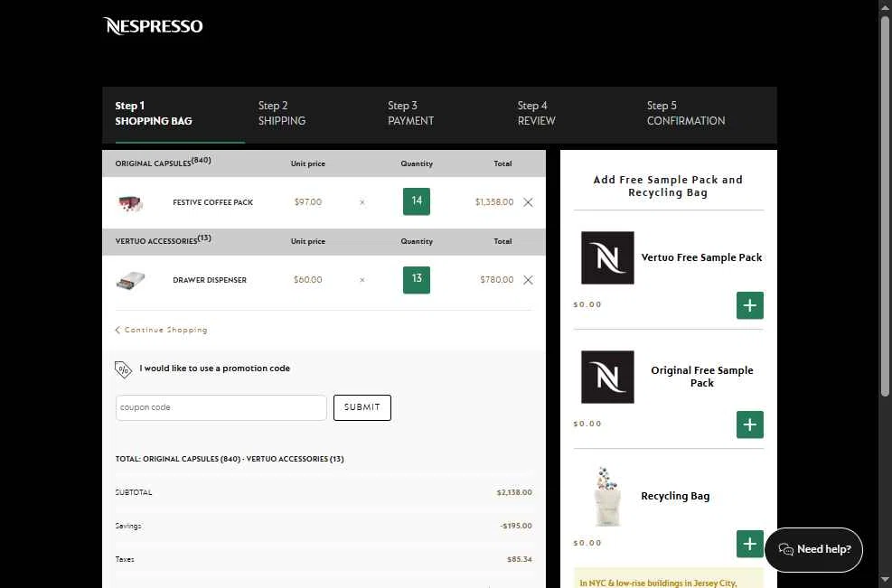Remove Festive Coffee Pack from bag
The height and width of the screenshot is (588, 892).
[528, 202]
